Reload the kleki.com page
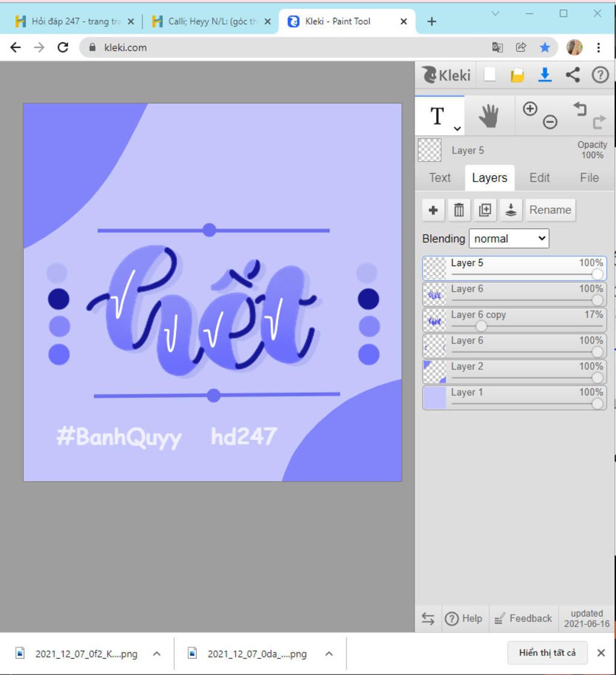 [x=63, y=48]
